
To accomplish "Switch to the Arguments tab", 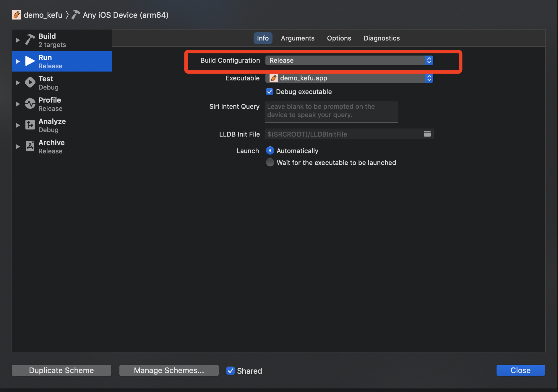I will coord(298,38).
